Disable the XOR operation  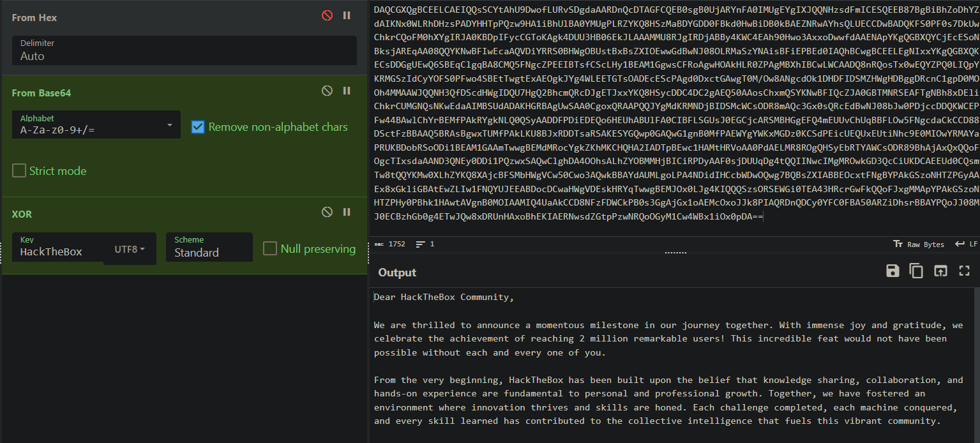(x=327, y=212)
